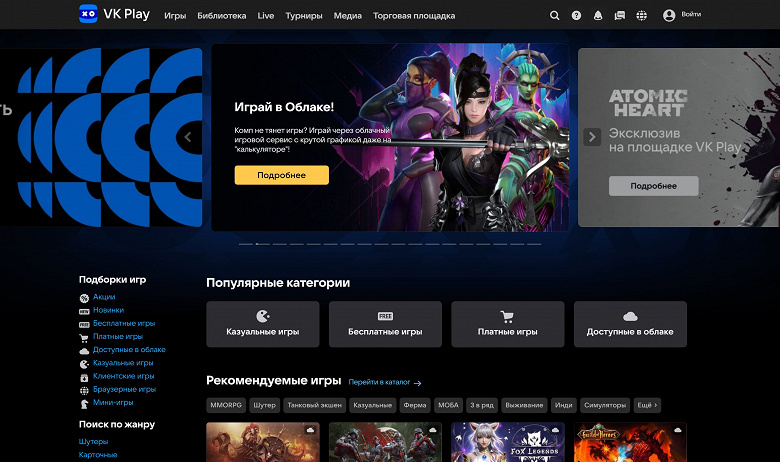This screenshot has width=780, height=462.
Task: Click the Акции sidebar icon
Action: pos(84,298)
